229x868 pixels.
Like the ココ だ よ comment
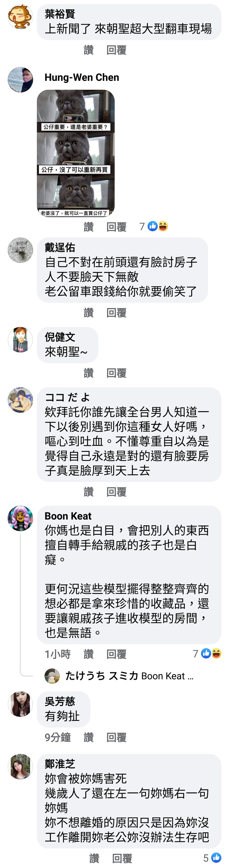(x=88, y=492)
